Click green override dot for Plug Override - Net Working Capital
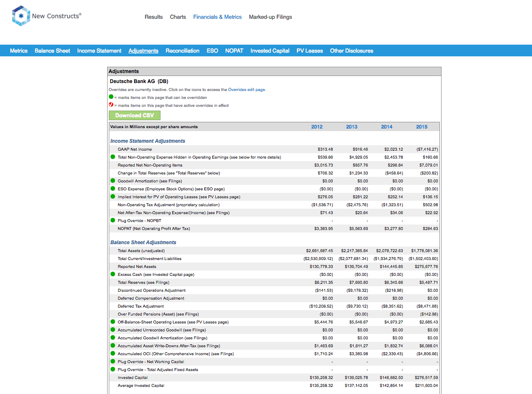Viewport: 532px width, 394px height. pyautogui.click(x=113, y=361)
